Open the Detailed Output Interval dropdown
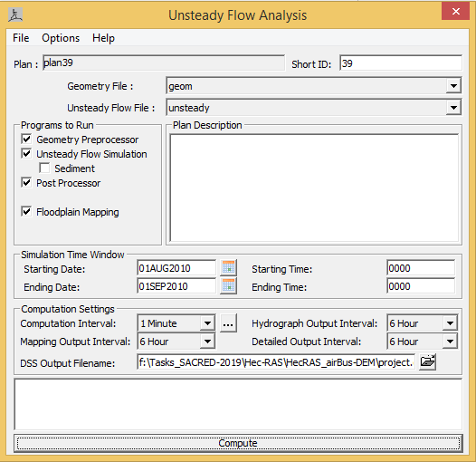This screenshot has height=462, width=476. 450,342
